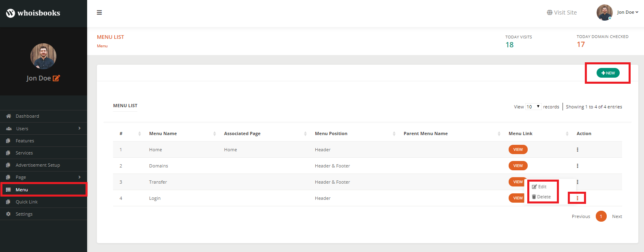Click the hamburger sidebar toggle icon
This screenshot has width=644, height=252.
pyautogui.click(x=99, y=13)
